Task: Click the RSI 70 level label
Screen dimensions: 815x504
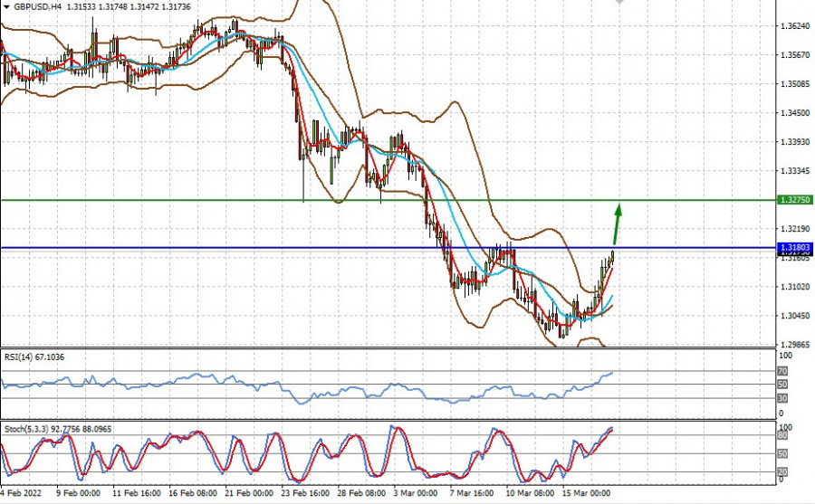Action: coord(782,371)
